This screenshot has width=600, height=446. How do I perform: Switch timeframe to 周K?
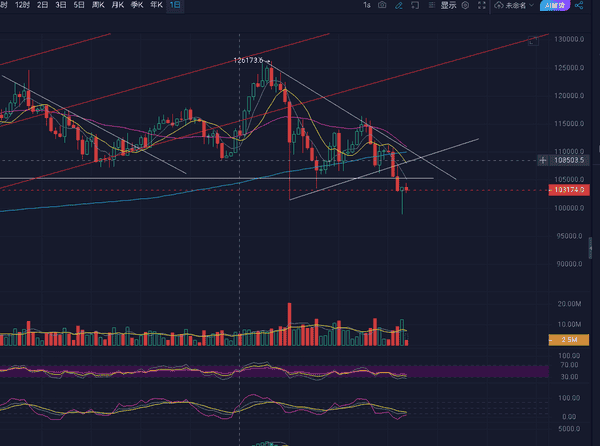(98, 6)
